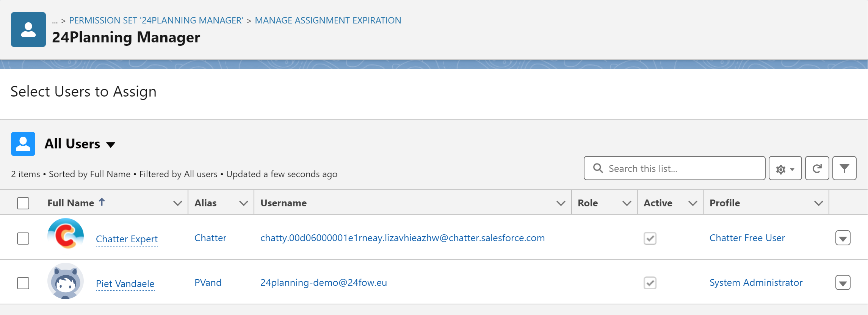868x315 pixels.
Task: Select the Chatter Expert row checkbox
Action: 23,239
